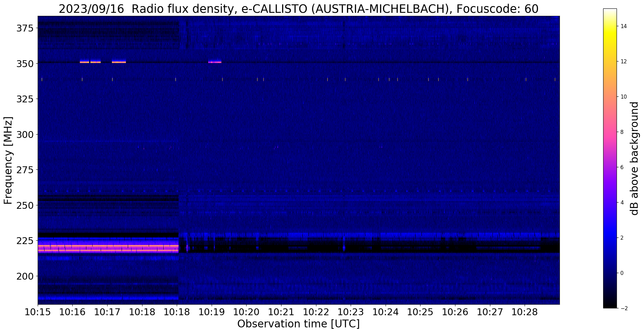This screenshot has width=644, height=333.
Task: Click the plot title mentioning e-CALLISTO AUSTRIA-MICHELBACH
Action: (x=298, y=9)
